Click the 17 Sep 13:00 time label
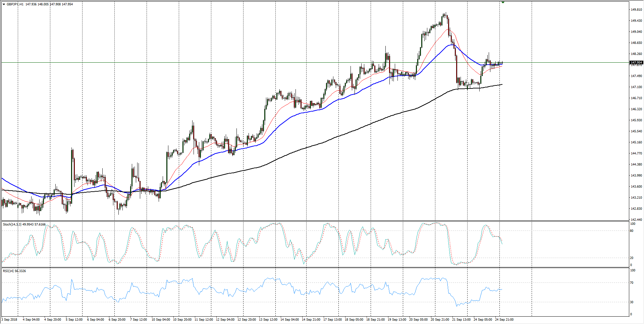The image size is (644, 324). [332, 319]
